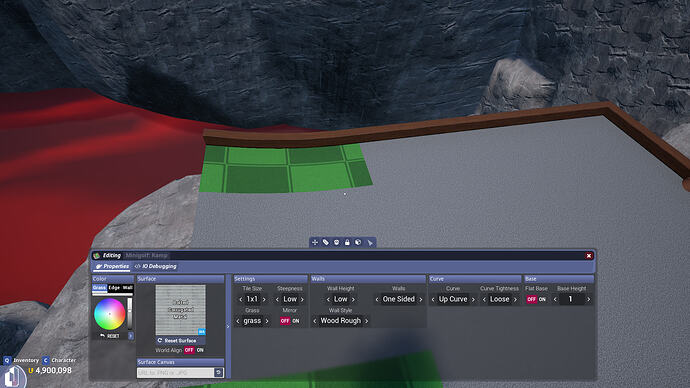Focus the Surface Canvas URL input field
Screen dimensions: 690x388
tap(176, 373)
